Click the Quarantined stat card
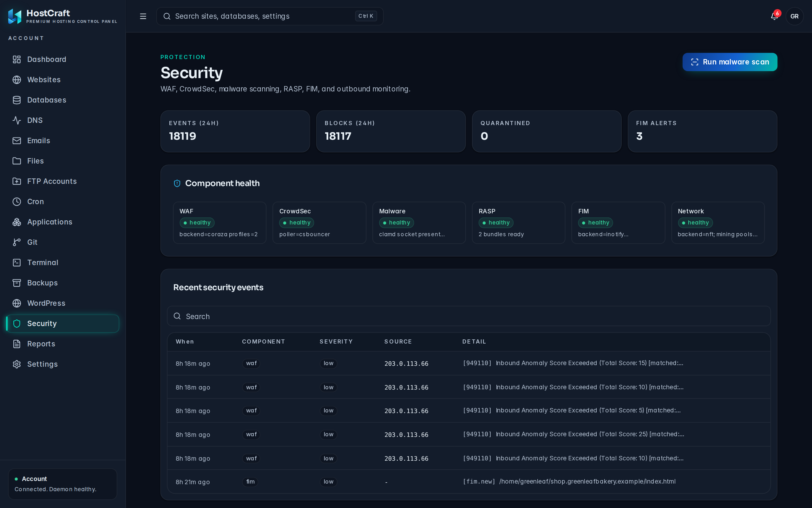Image resolution: width=812 pixels, height=508 pixels. (547, 131)
